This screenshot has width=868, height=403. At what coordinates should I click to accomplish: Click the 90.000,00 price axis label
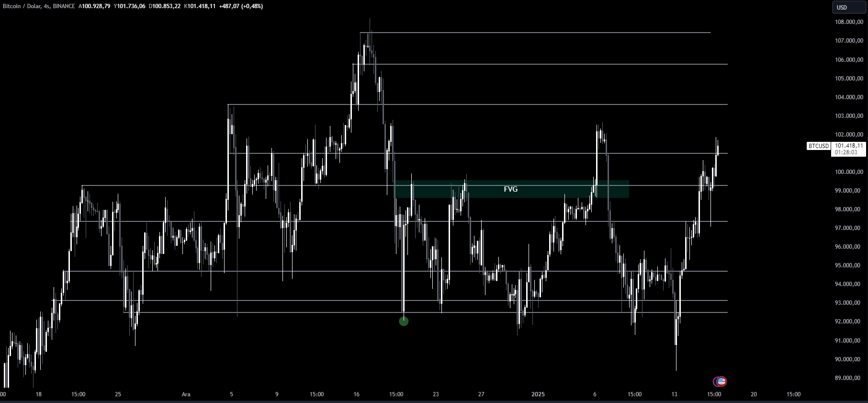click(x=847, y=359)
